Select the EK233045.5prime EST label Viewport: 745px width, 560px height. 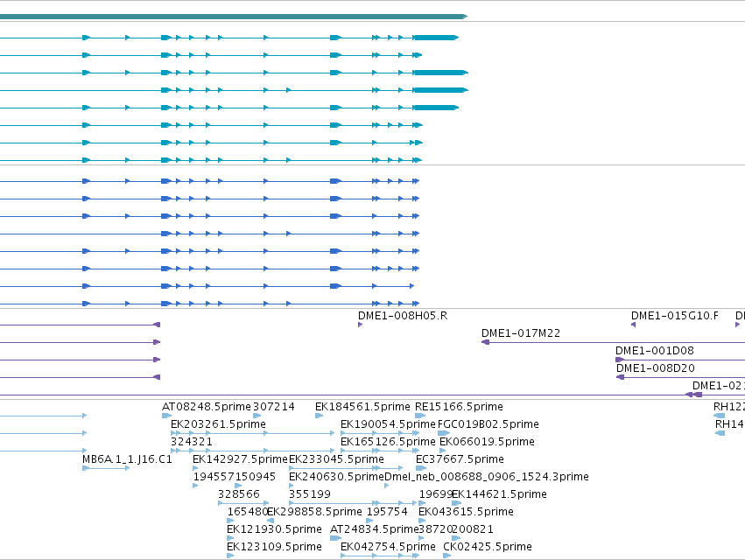pos(336,459)
